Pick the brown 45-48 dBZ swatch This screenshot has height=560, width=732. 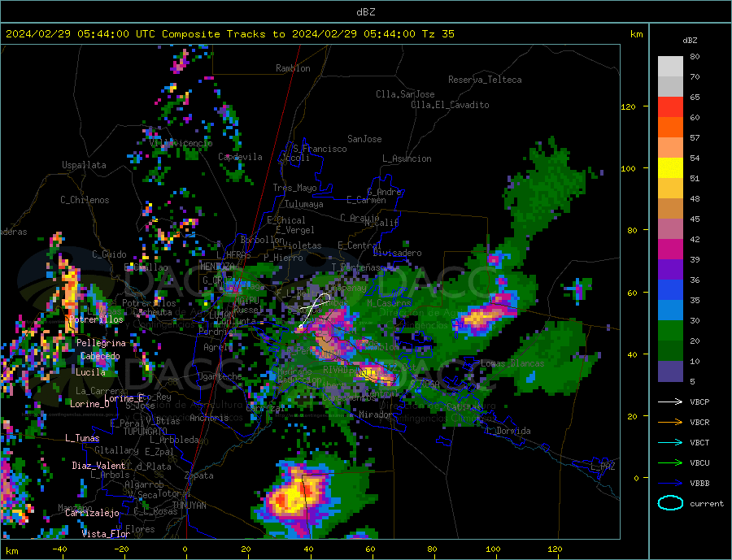click(670, 209)
